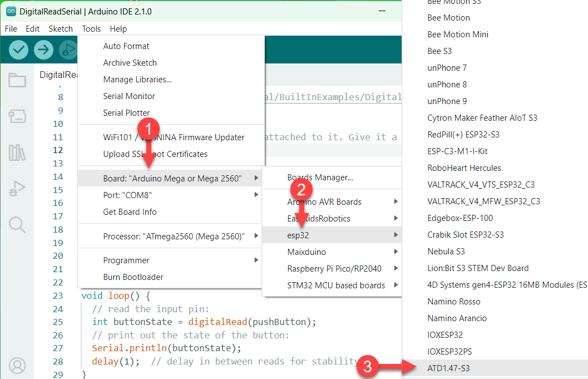
Task: Open the Library Manager sidebar icon
Action: pyautogui.click(x=17, y=152)
